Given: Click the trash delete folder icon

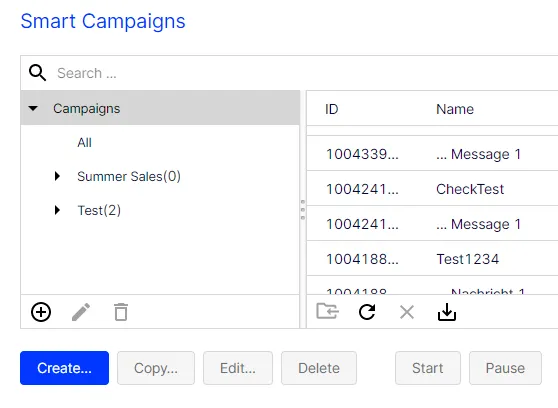Looking at the screenshot, I should 121,312.
